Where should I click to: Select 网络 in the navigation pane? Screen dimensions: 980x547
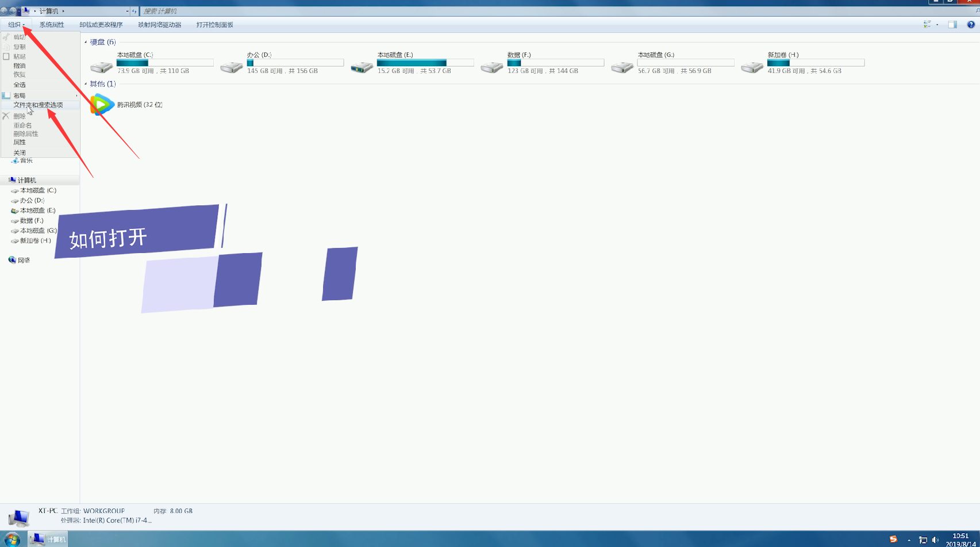point(24,261)
